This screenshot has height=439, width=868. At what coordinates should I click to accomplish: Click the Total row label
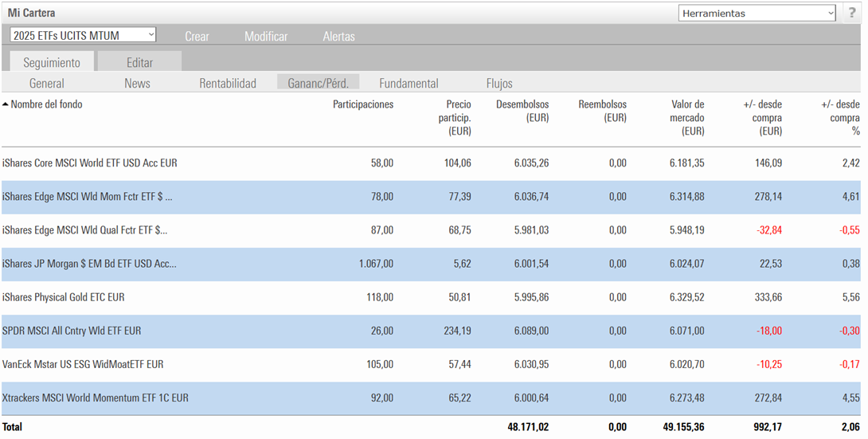coord(12,427)
